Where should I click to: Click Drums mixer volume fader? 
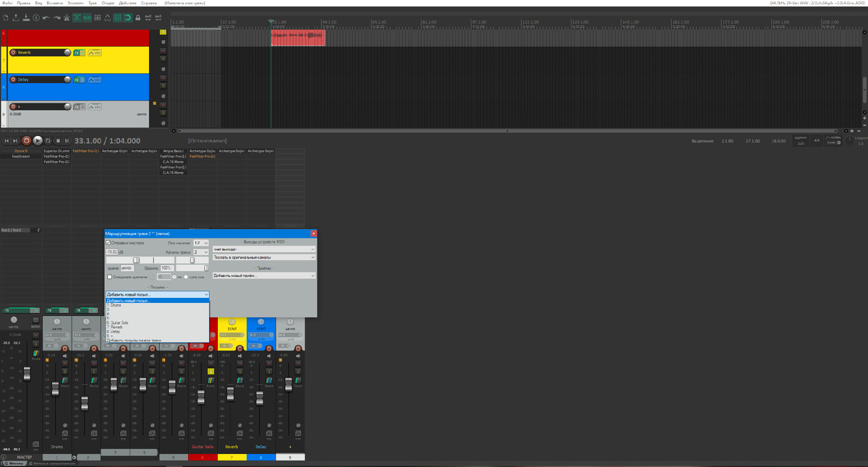(x=55, y=389)
